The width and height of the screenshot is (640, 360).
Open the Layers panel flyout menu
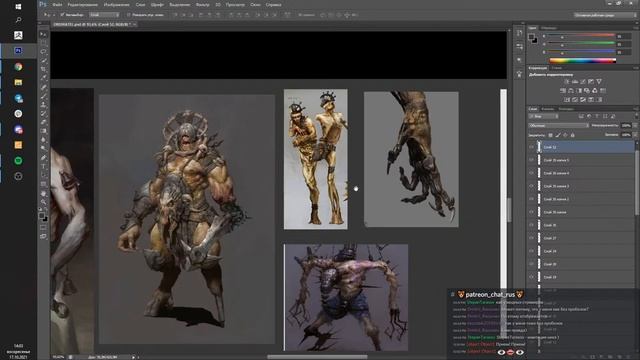pyautogui.click(x=636, y=109)
